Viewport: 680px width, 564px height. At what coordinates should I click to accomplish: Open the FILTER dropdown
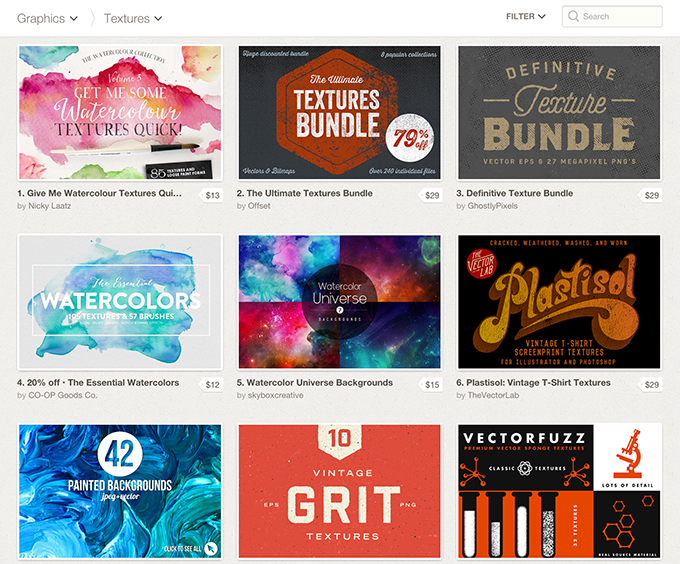pos(526,16)
